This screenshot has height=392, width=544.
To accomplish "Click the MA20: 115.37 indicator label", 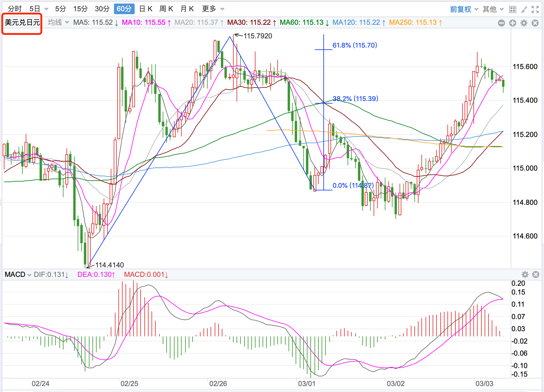I will [199, 22].
